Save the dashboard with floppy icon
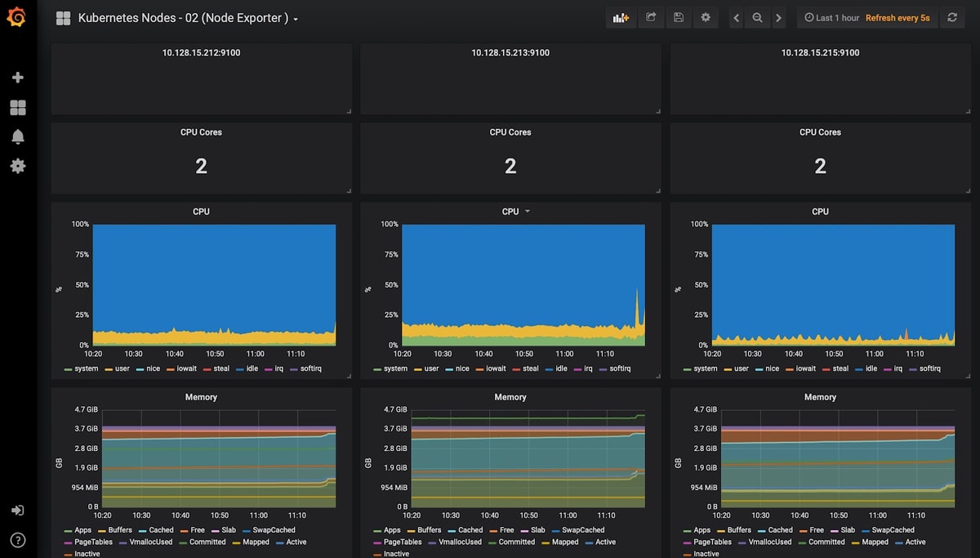Viewport: 980px width, 558px height. click(678, 17)
